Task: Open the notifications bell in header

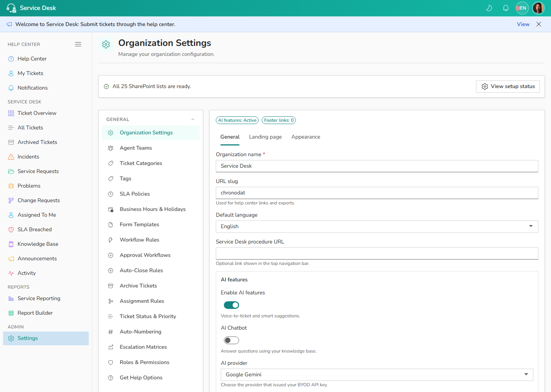Action: pos(506,8)
